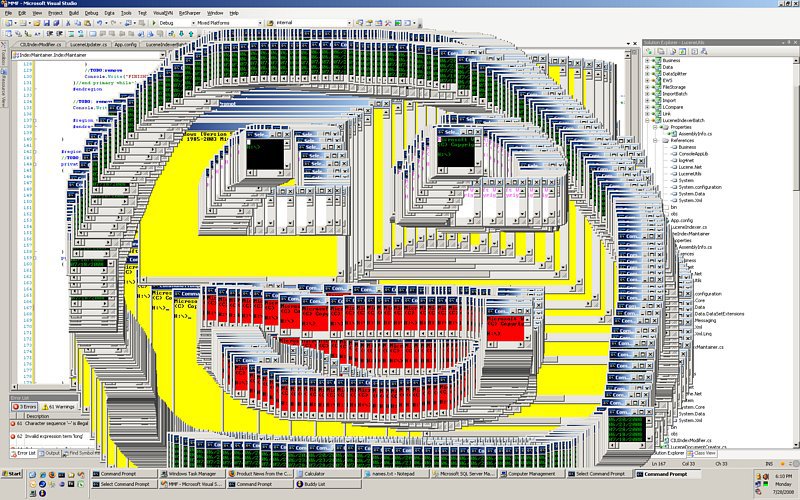
Task: Click the green up arrow in second toolbar
Action: [191, 34]
